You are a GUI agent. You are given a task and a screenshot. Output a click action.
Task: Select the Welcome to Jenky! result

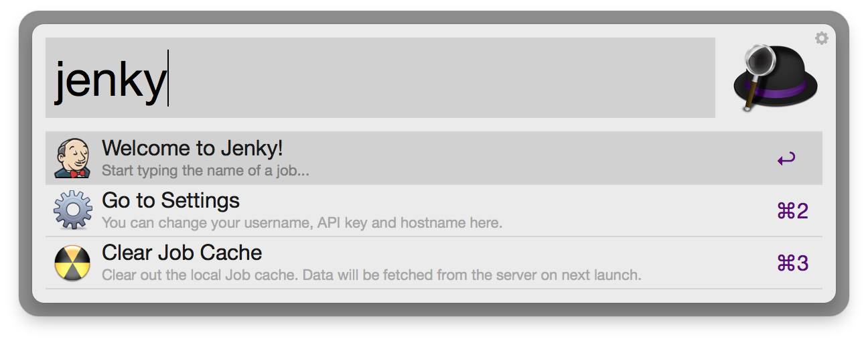coord(434,158)
